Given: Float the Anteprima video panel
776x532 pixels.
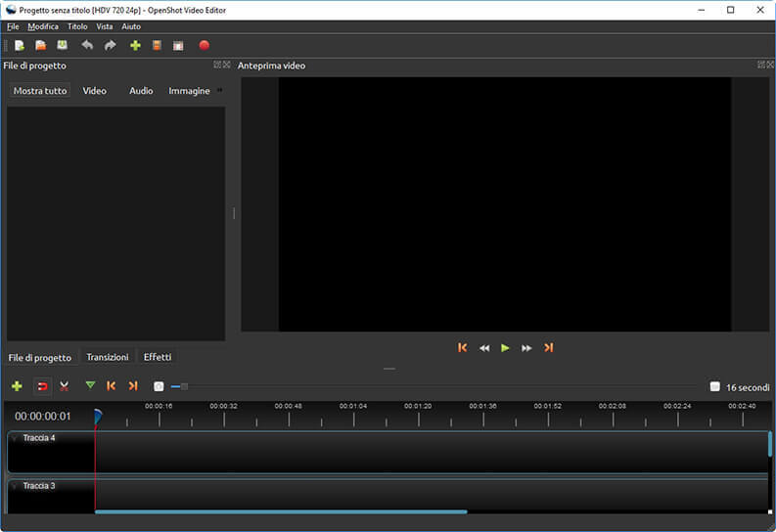Looking at the screenshot, I should (x=761, y=65).
